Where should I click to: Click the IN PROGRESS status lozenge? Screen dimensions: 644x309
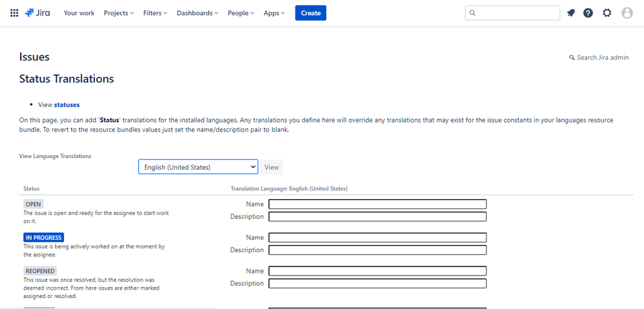43,237
